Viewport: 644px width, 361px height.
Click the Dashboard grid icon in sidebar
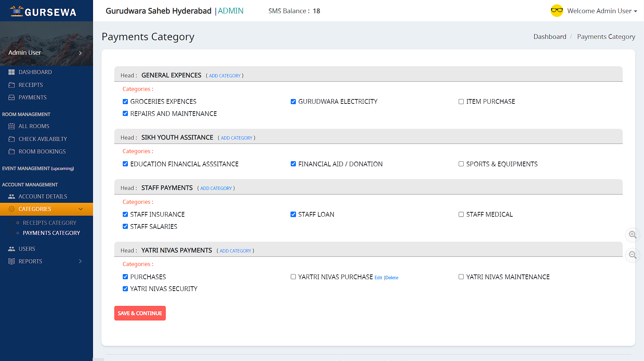(x=11, y=72)
